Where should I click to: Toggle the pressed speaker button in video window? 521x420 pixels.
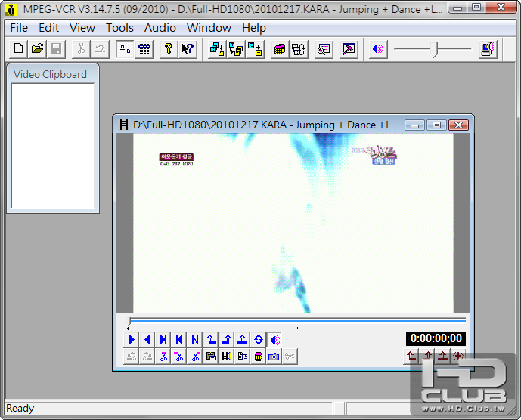(x=274, y=340)
